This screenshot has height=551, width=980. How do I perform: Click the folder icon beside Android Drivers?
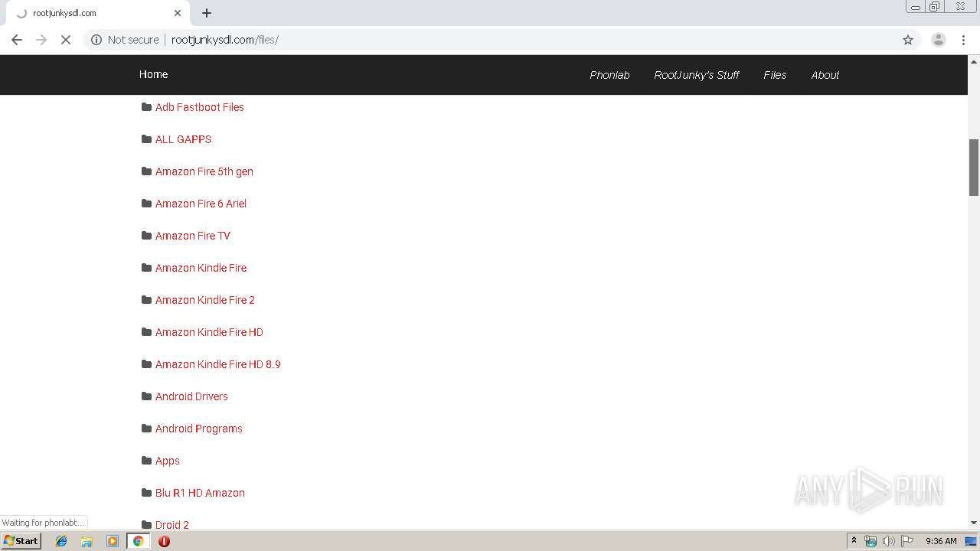[146, 396]
